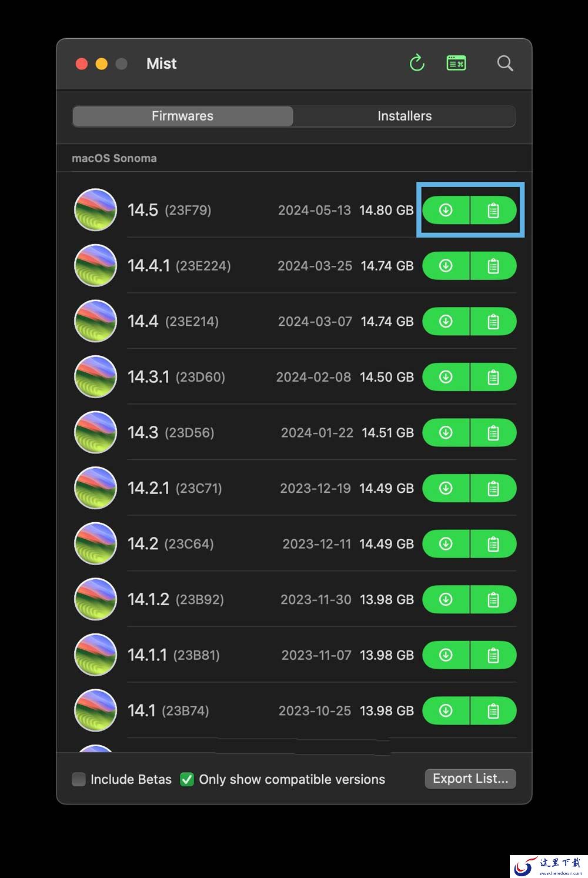Click clipboard icon for 14.1.1 (23B81)
Image resolution: width=588 pixels, height=878 pixels.
click(493, 655)
